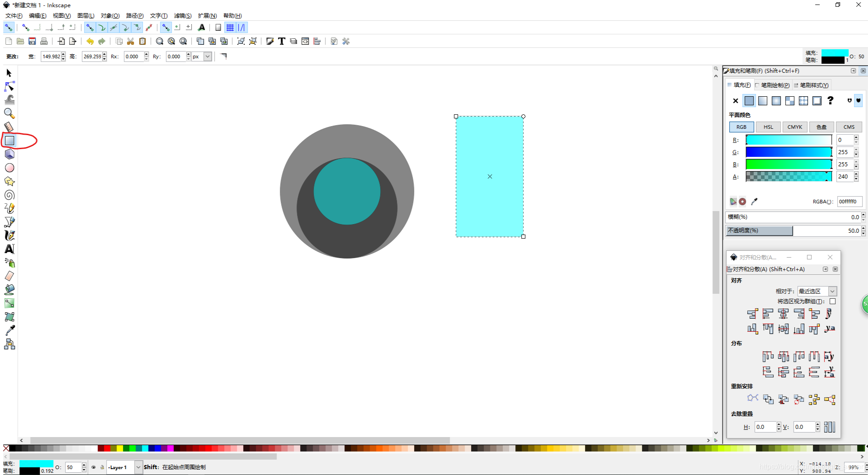The image size is (868, 475).
Task: Click the cyan rectangle on canvas
Action: [490, 177]
